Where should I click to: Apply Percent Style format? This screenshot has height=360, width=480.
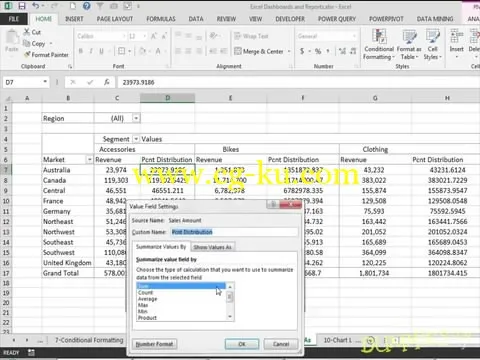318,51
